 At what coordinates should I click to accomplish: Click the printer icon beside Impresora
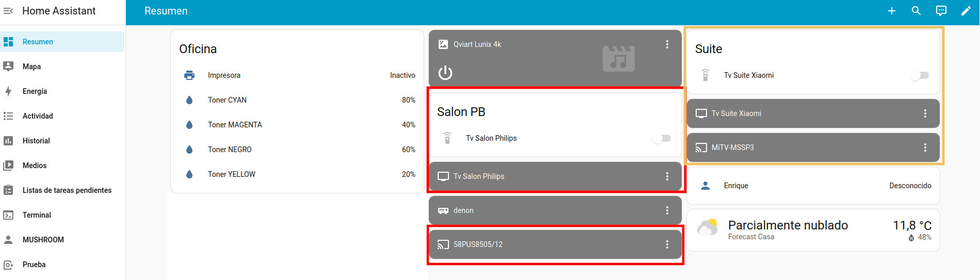click(x=189, y=75)
